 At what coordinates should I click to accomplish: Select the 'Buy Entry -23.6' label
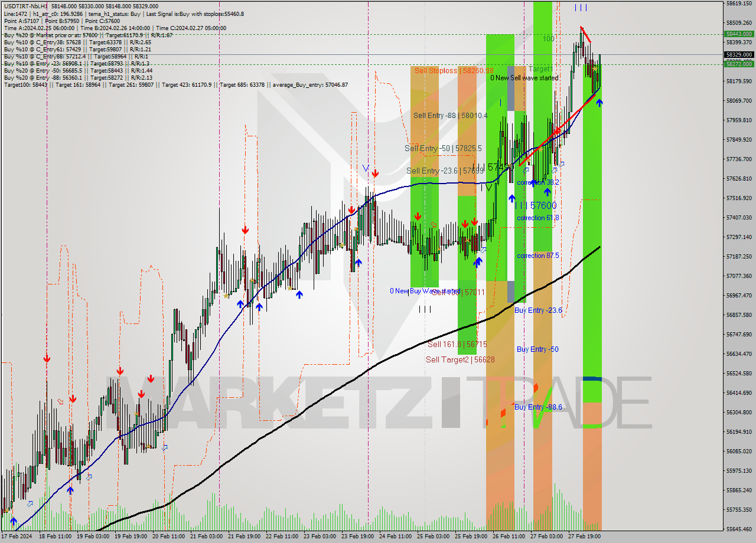pyautogui.click(x=537, y=310)
